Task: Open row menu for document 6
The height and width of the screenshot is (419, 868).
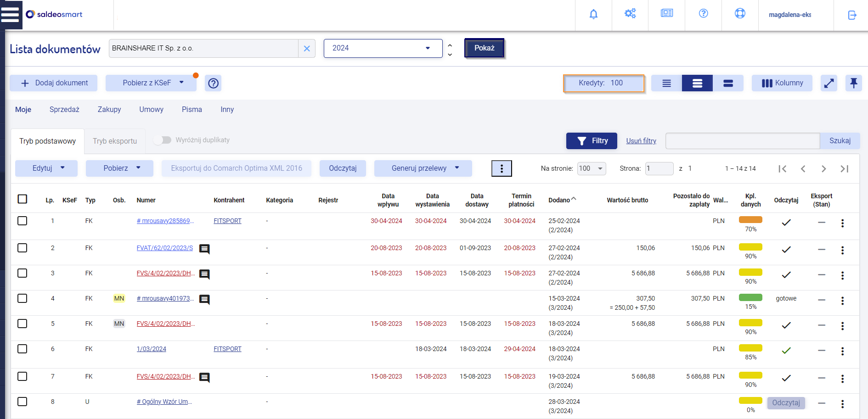Action: point(842,351)
